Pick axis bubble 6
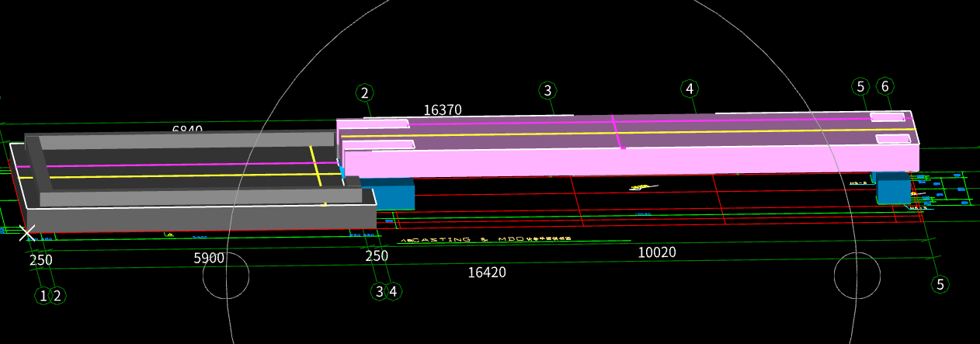The height and width of the screenshot is (344, 980). (x=884, y=86)
